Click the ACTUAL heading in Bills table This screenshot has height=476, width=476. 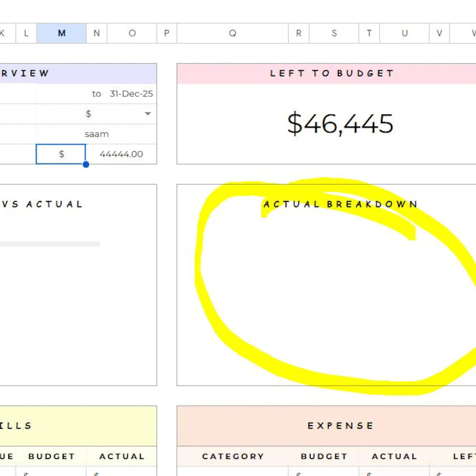point(122,457)
